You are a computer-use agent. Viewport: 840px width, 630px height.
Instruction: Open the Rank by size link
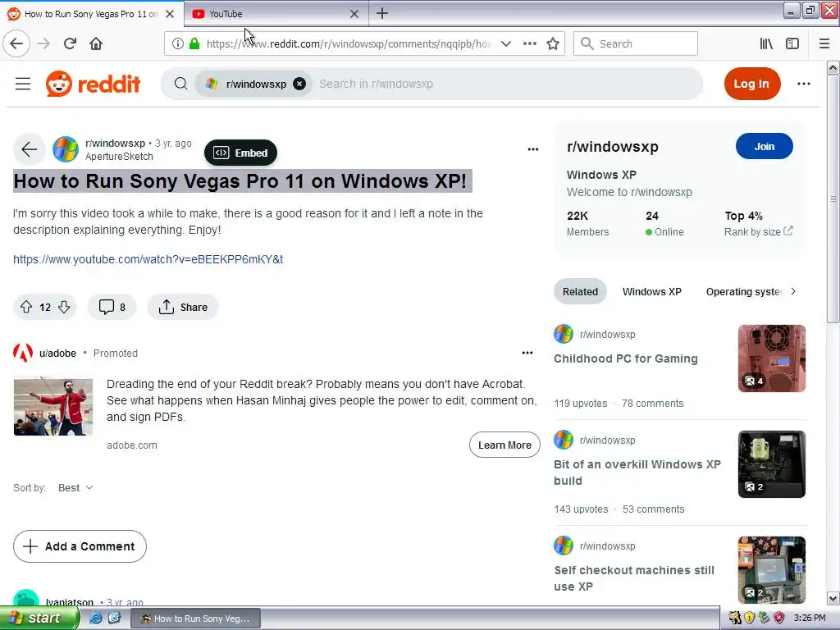point(757,231)
